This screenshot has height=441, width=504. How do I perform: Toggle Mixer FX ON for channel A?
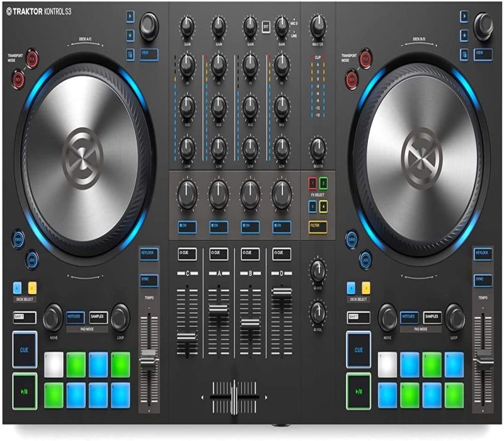[219, 227]
